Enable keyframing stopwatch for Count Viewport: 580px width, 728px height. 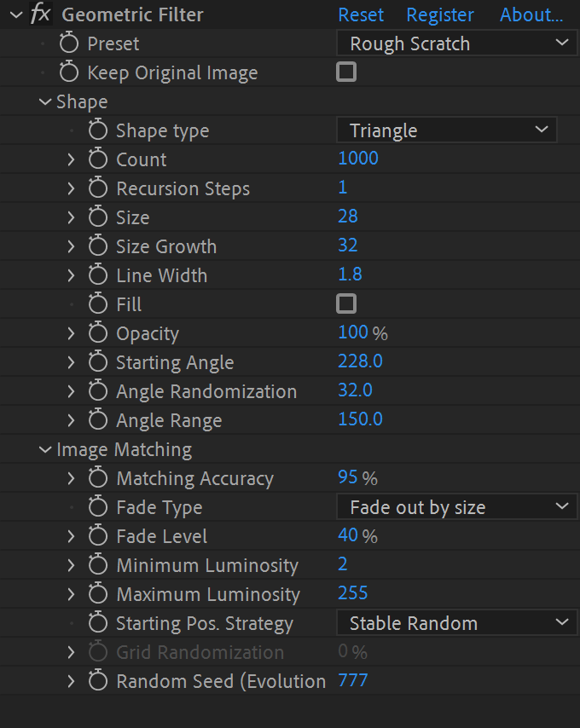point(98,159)
